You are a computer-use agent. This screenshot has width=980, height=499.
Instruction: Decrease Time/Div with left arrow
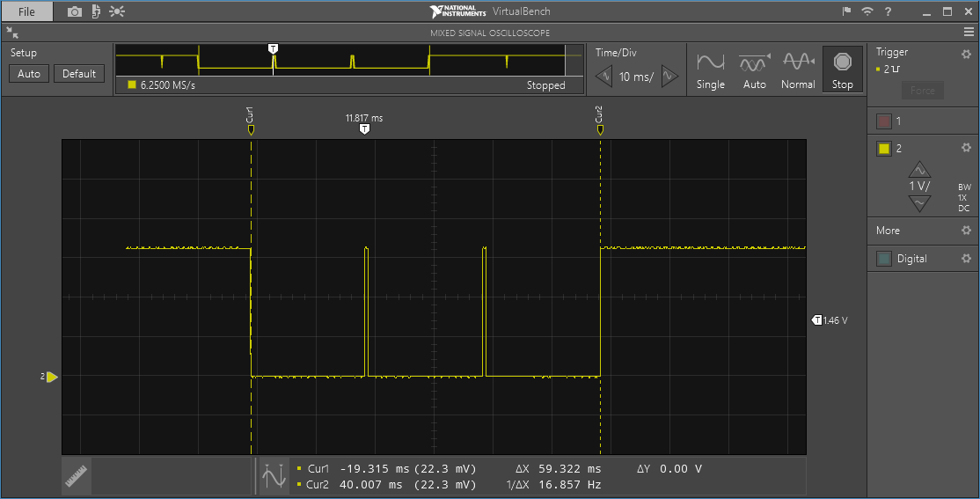pyautogui.click(x=603, y=77)
